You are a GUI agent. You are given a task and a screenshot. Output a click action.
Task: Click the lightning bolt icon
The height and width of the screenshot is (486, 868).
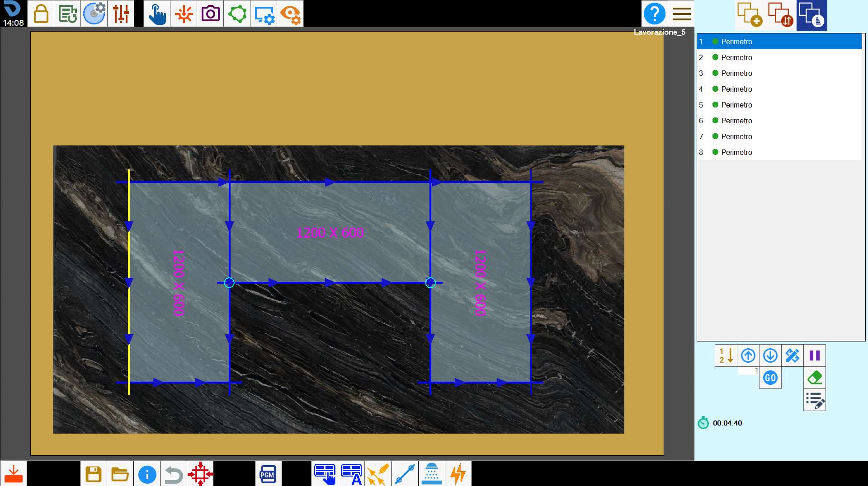click(458, 474)
